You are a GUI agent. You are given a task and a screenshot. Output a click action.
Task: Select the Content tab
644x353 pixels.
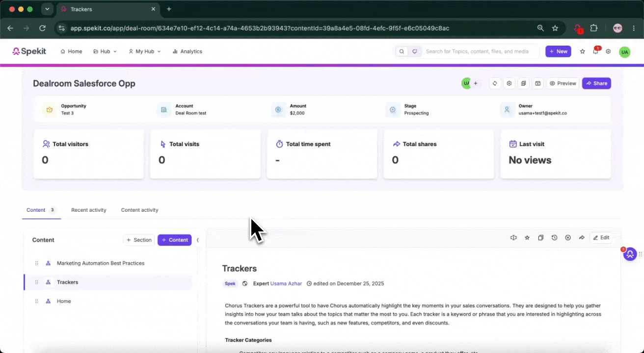point(41,210)
